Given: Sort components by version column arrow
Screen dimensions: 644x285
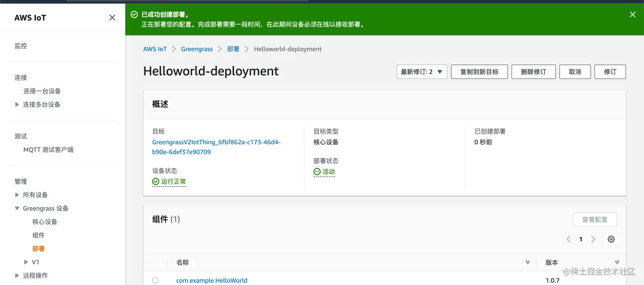Looking at the screenshot, I should tap(617, 262).
